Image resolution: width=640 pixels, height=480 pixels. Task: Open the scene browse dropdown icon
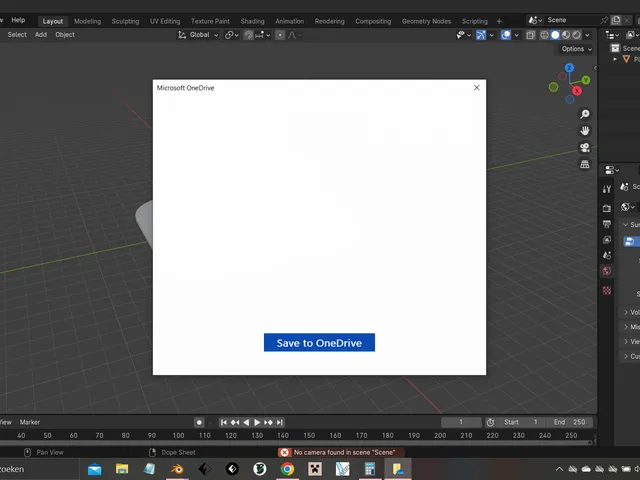click(535, 20)
